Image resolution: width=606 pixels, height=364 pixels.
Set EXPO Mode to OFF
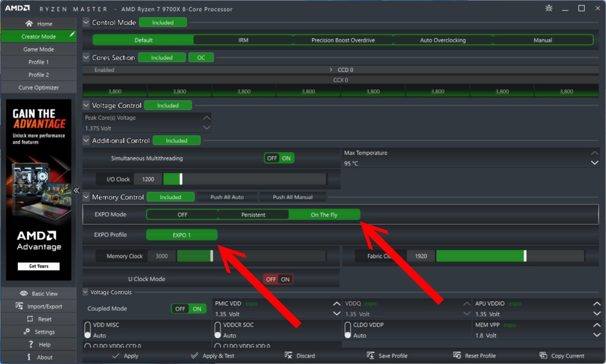pyautogui.click(x=182, y=215)
